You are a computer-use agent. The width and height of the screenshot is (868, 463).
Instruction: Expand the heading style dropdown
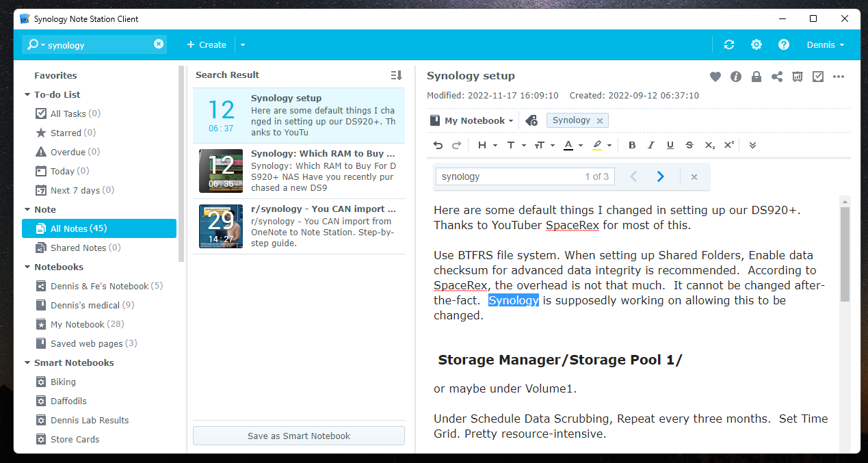coord(486,145)
